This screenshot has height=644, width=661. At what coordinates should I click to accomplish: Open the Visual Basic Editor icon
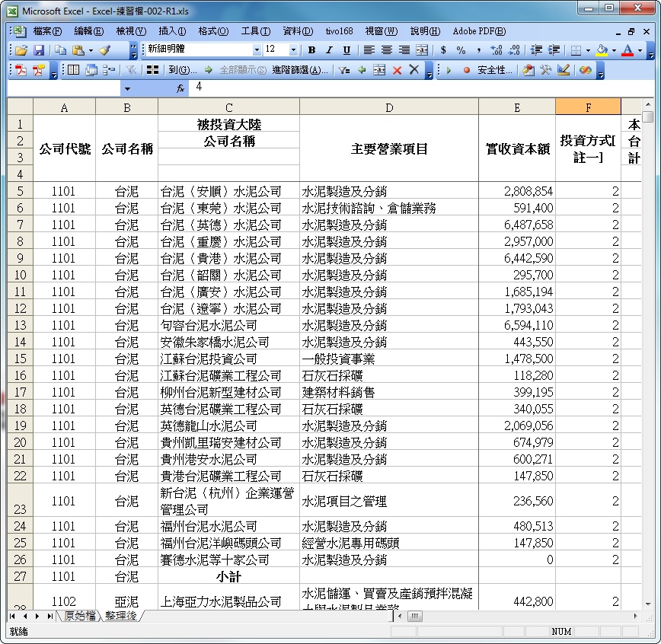click(528, 70)
